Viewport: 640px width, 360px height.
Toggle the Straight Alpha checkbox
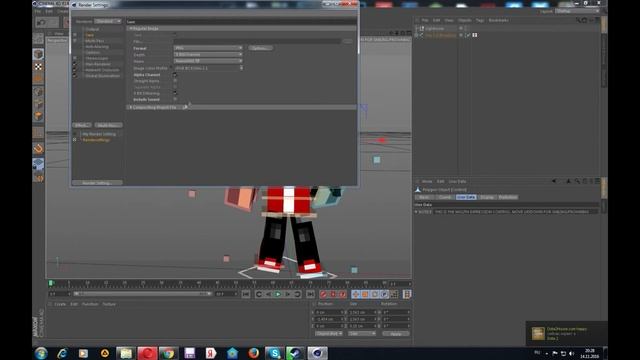tap(175, 81)
